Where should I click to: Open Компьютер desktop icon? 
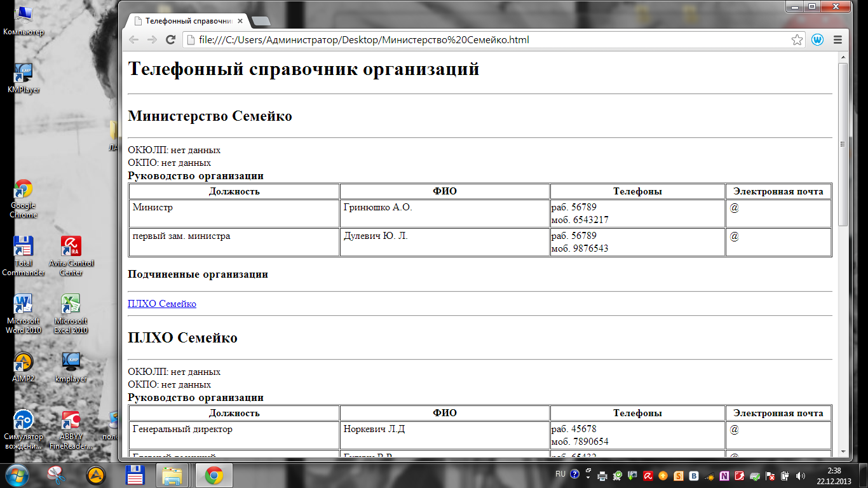pos(24,20)
